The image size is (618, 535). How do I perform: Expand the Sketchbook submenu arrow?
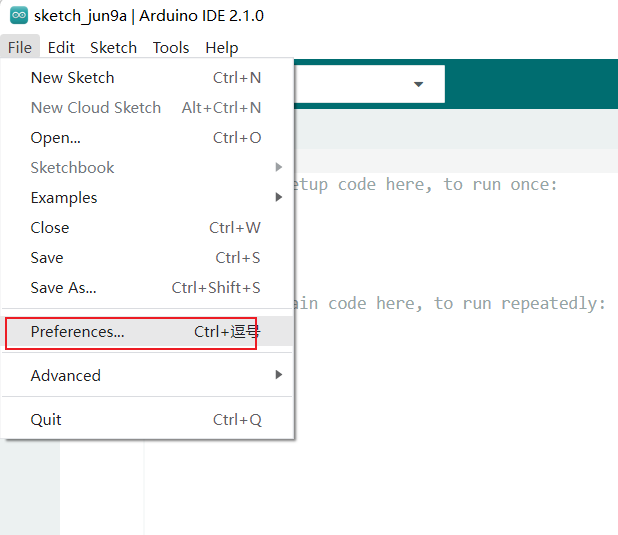tap(279, 168)
